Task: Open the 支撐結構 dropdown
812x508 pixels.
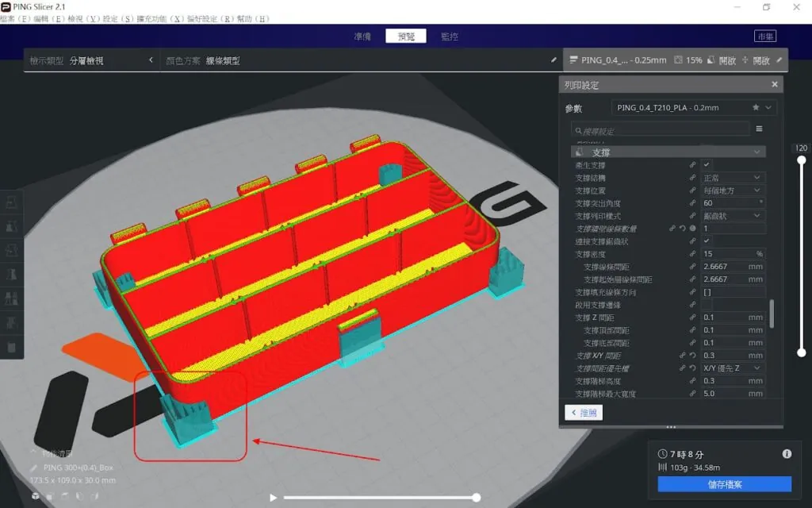Action: (x=733, y=178)
